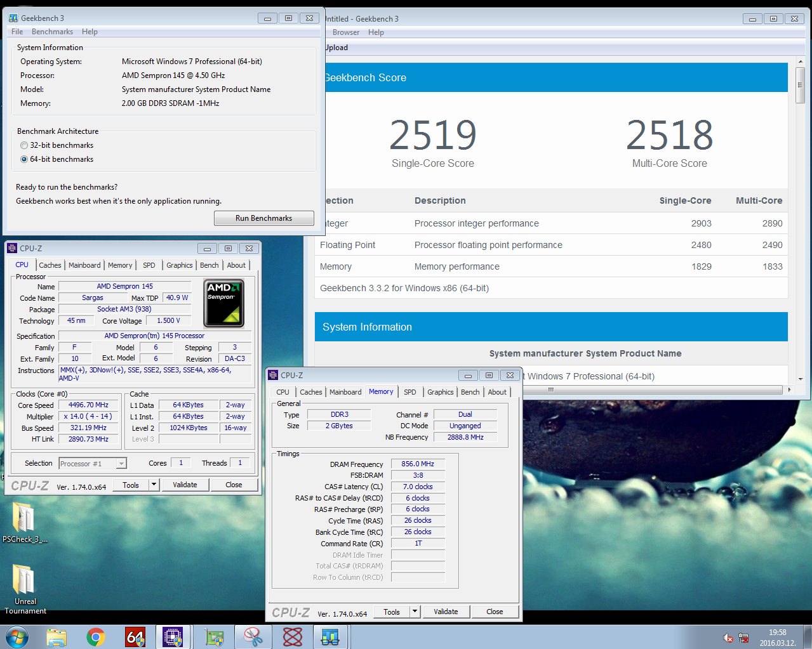This screenshot has width=812, height=649.
Task: Open the Graphics tab in the CPU-Z processor window
Action: pos(180,265)
